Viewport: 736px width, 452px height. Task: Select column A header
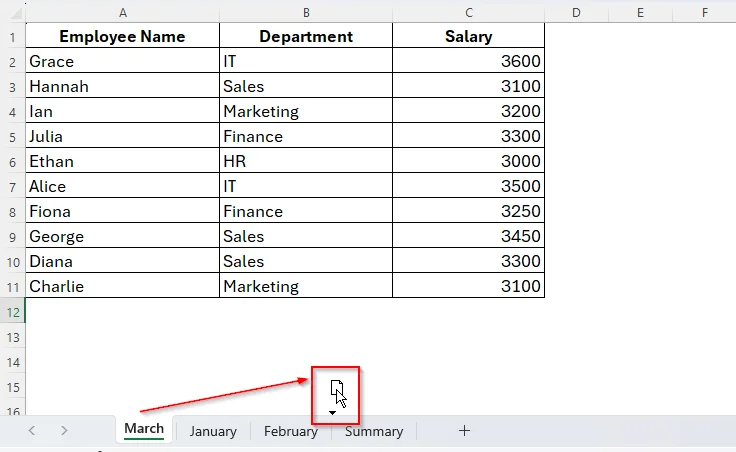(123, 13)
